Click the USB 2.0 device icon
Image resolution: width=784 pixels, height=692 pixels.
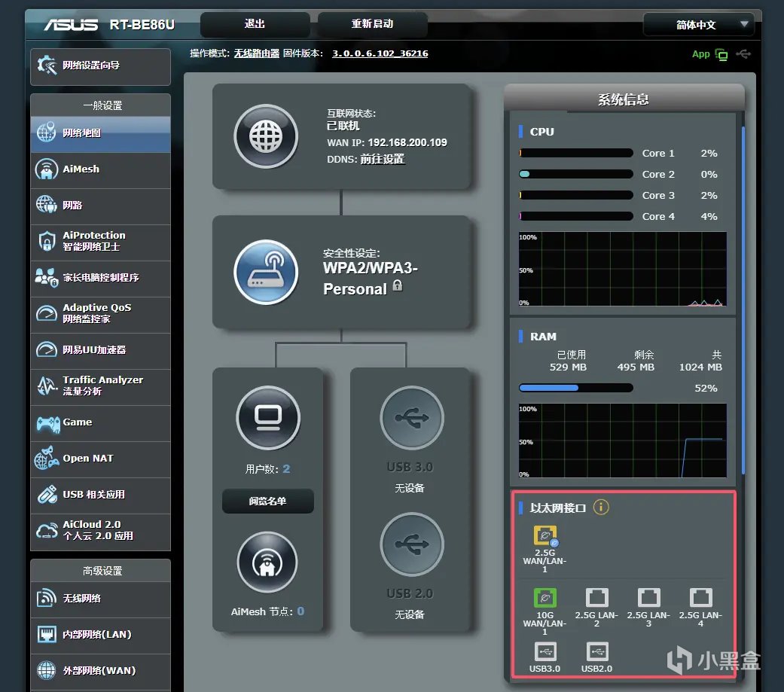[x=411, y=544]
